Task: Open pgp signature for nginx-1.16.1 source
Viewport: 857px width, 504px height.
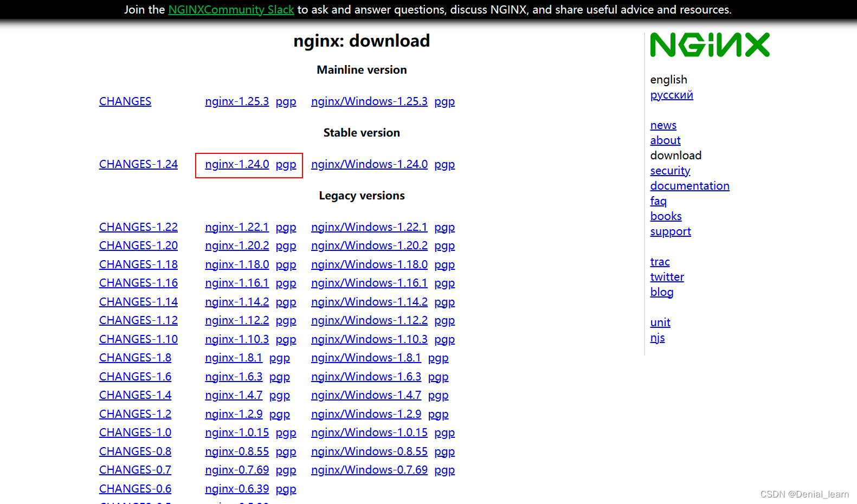Action: [x=286, y=283]
